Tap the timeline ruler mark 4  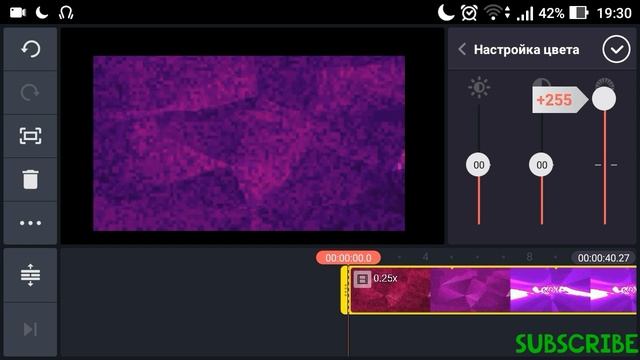[x=425, y=257]
